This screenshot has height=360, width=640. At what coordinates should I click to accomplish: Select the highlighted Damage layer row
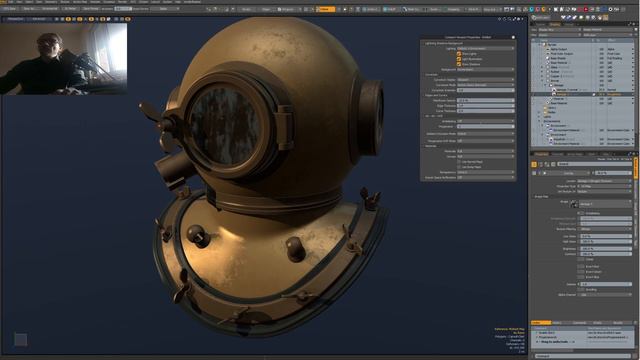click(x=582, y=94)
